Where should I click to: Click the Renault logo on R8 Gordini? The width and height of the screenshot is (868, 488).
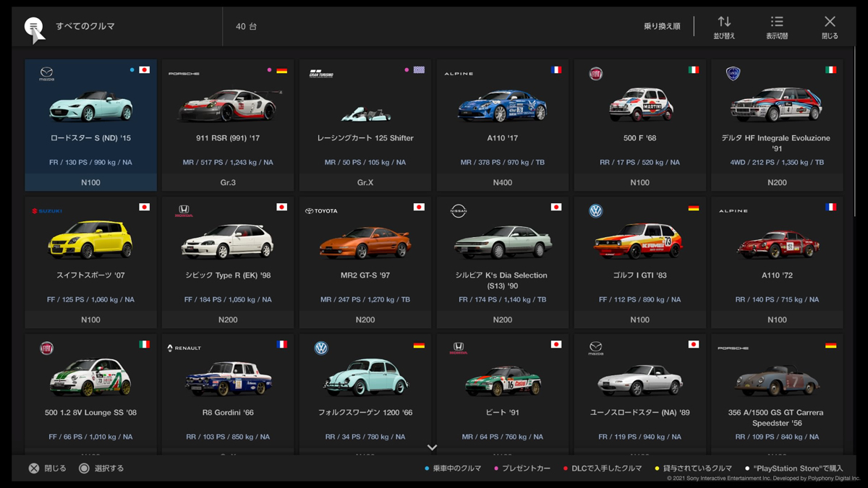pos(184,348)
